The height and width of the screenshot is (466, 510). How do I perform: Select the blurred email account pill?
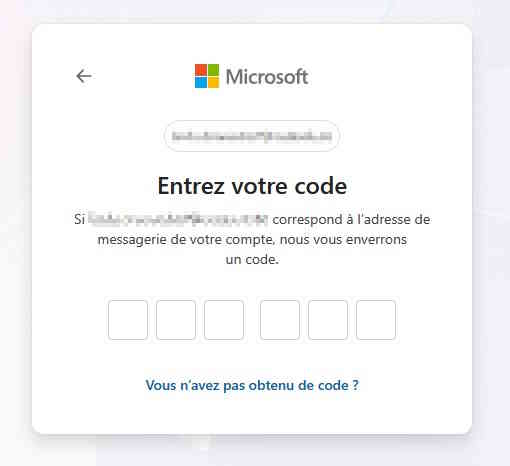coord(252,136)
